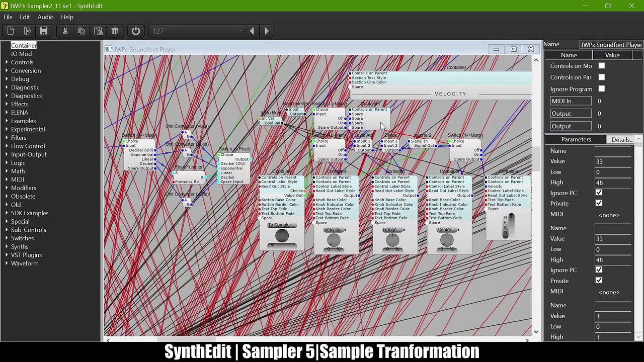The width and height of the screenshot is (644, 362).
Task: Click the To Sampler round button module
Action: [282, 235]
